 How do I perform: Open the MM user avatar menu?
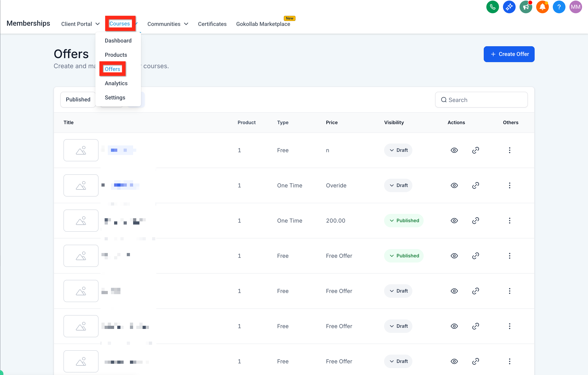(x=575, y=7)
